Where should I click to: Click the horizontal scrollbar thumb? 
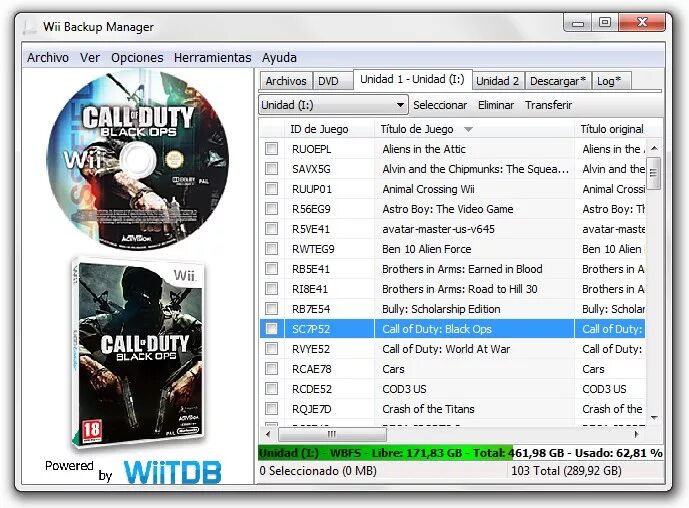click(x=332, y=434)
